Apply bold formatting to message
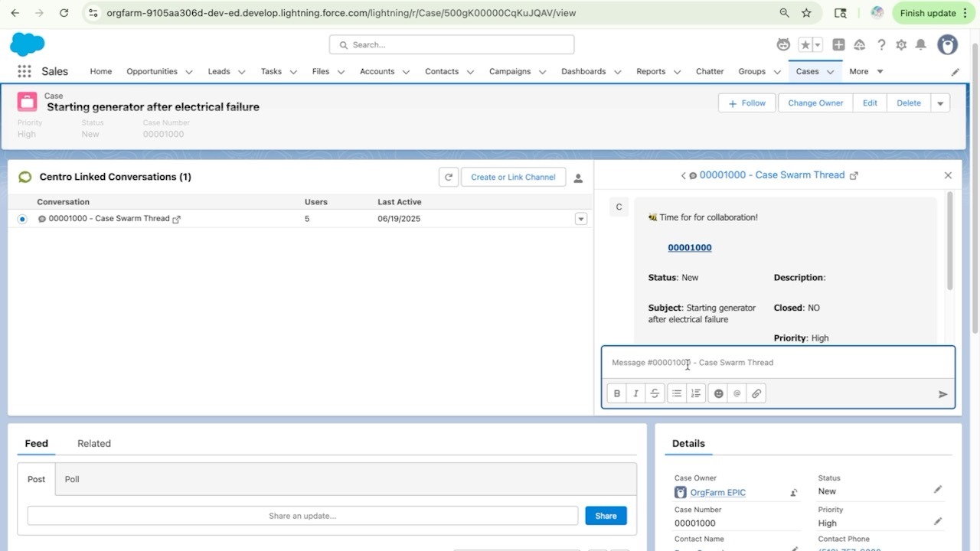This screenshot has width=980, height=551. click(617, 393)
